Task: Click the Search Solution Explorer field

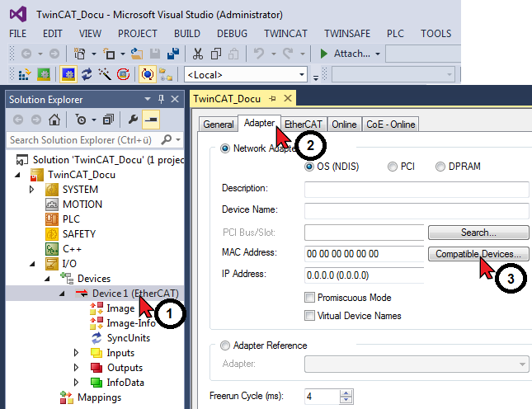Action: [83, 139]
